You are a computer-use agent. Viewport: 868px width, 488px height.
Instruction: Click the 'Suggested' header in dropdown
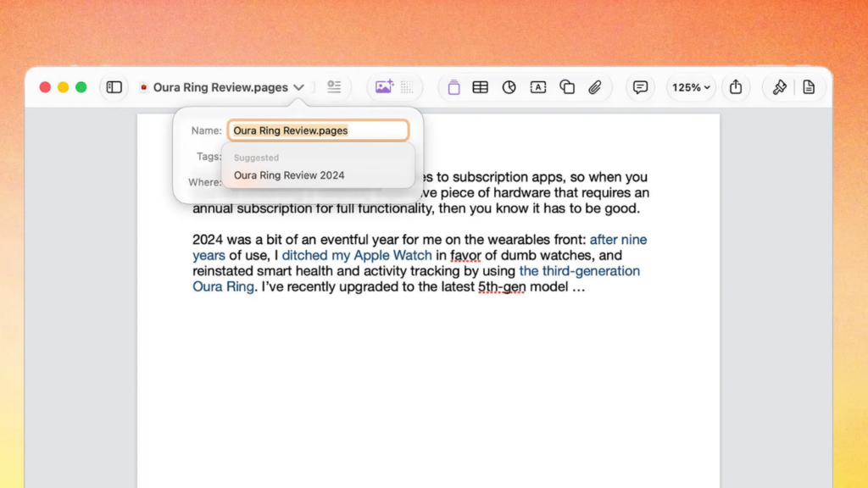click(x=256, y=158)
